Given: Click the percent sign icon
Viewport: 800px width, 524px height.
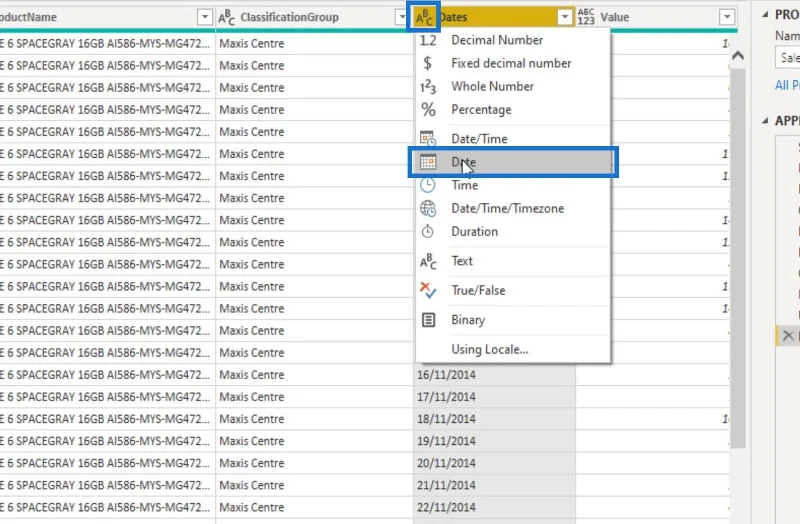Looking at the screenshot, I should [x=428, y=110].
